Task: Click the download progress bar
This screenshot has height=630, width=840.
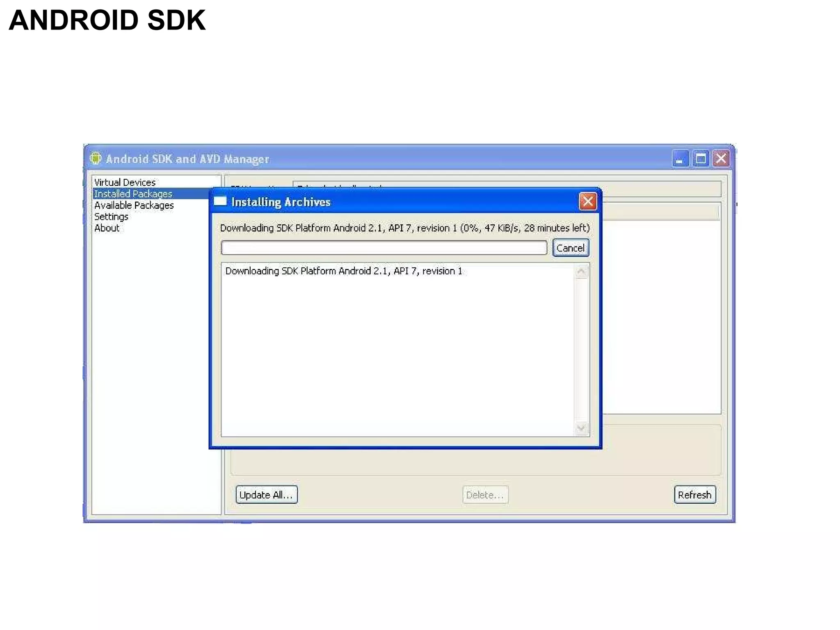Action: coord(384,248)
